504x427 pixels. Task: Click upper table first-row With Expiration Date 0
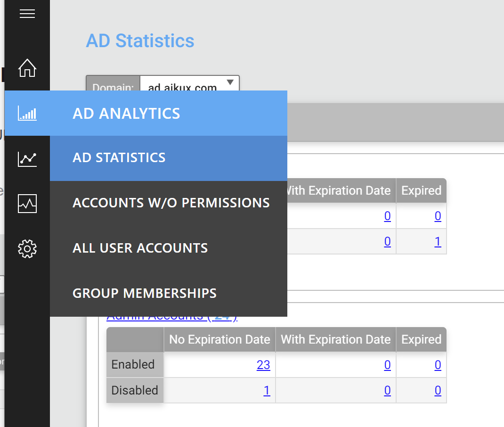(x=387, y=216)
